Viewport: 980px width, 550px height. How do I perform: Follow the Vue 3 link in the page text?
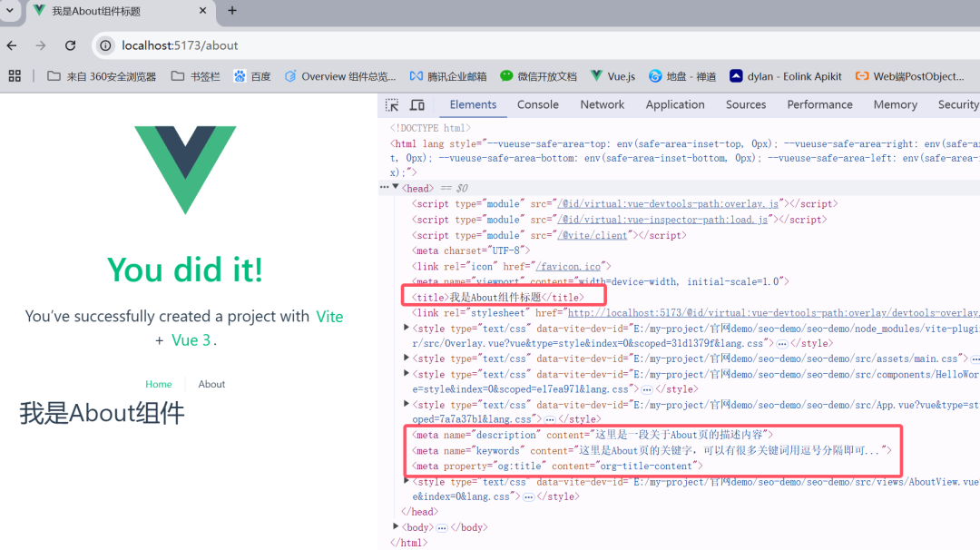coord(191,340)
